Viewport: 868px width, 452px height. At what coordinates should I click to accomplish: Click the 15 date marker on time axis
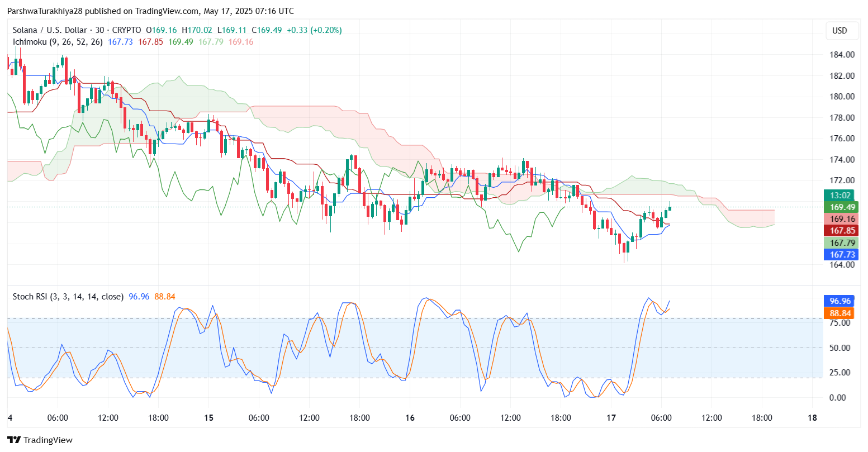tap(208, 418)
